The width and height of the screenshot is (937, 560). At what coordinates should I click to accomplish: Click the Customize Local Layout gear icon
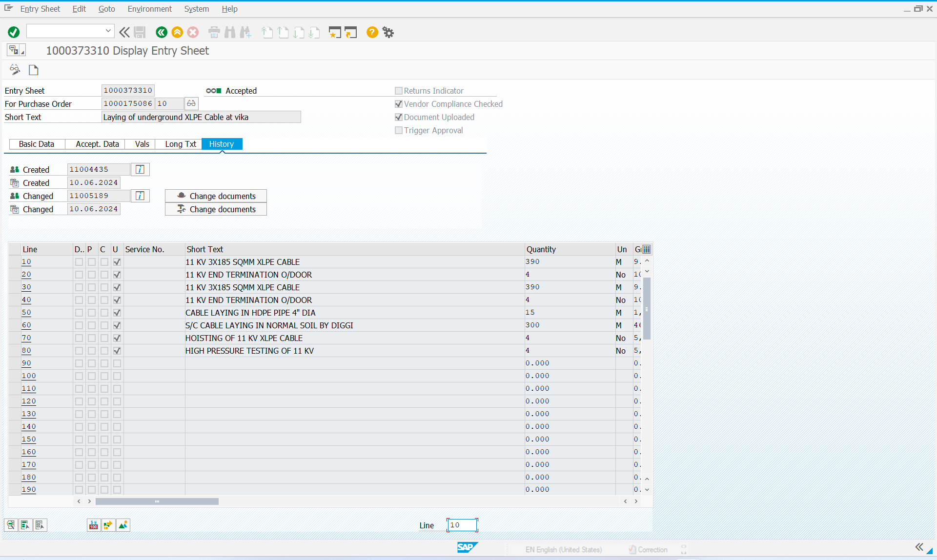click(x=388, y=32)
